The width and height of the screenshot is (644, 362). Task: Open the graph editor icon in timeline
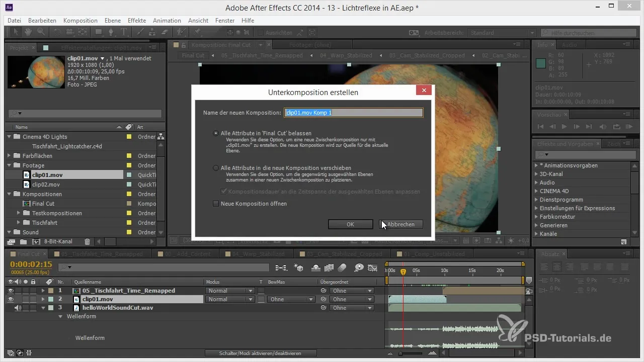[x=373, y=267]
